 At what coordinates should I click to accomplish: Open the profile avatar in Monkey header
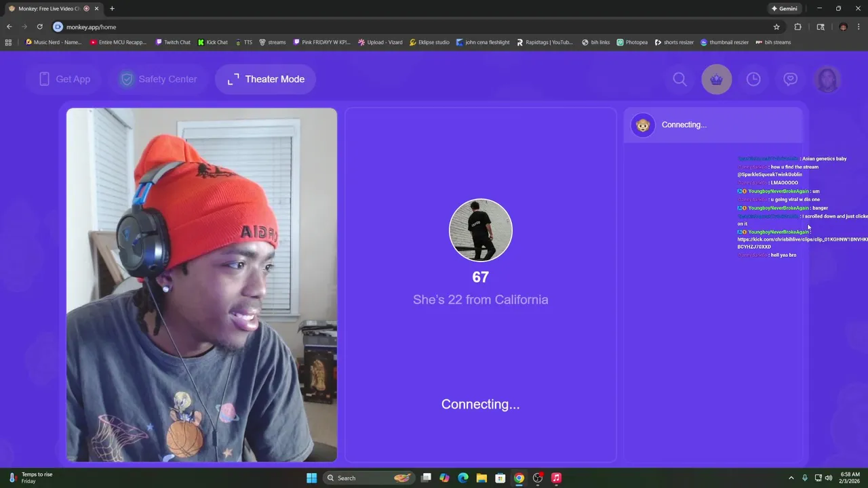pos(827,79)
